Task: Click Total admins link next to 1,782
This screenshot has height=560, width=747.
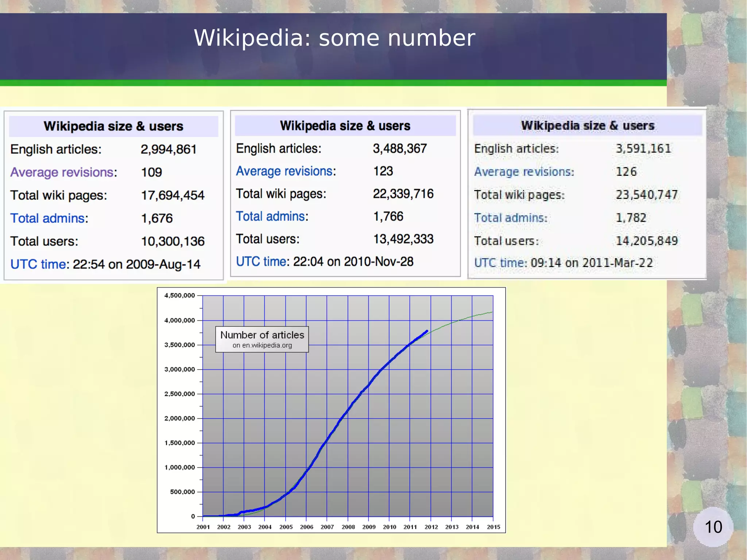Action: [x=509, y=218]
